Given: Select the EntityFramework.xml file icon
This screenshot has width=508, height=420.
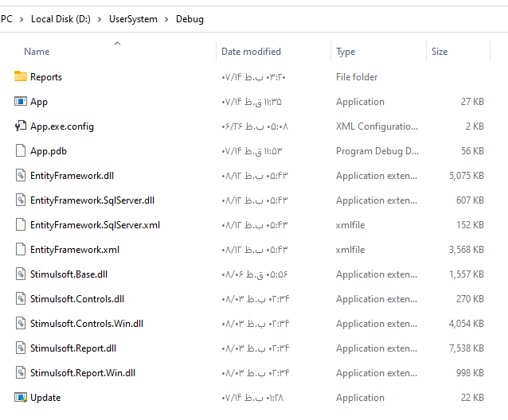Looking at the screenshot, I should [21, 250].
